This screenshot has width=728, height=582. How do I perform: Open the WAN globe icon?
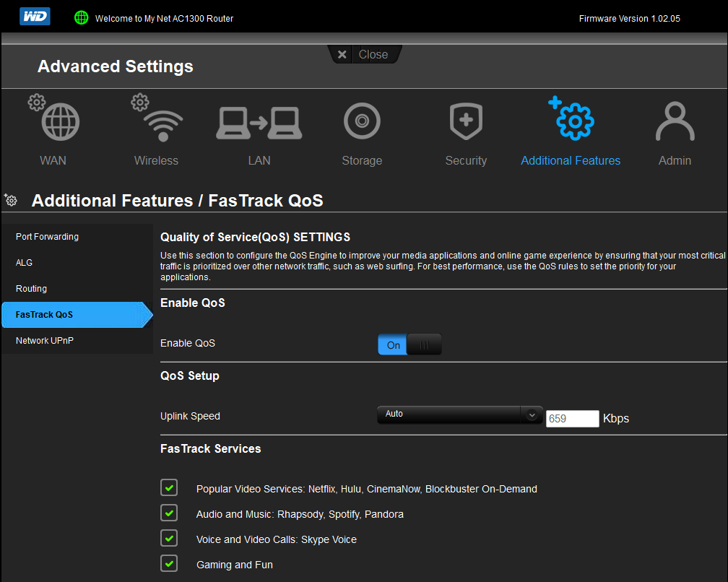(x=60, y=121)
